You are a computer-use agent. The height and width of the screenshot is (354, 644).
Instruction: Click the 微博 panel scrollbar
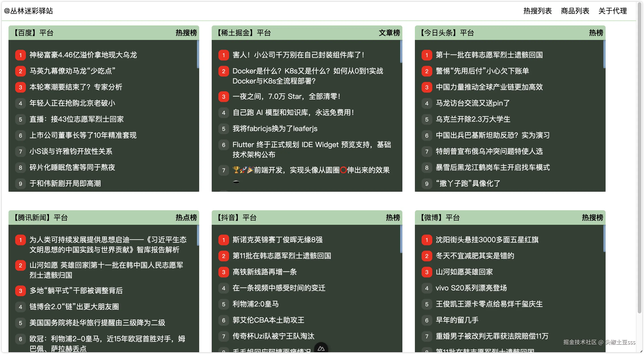[604, 239]
